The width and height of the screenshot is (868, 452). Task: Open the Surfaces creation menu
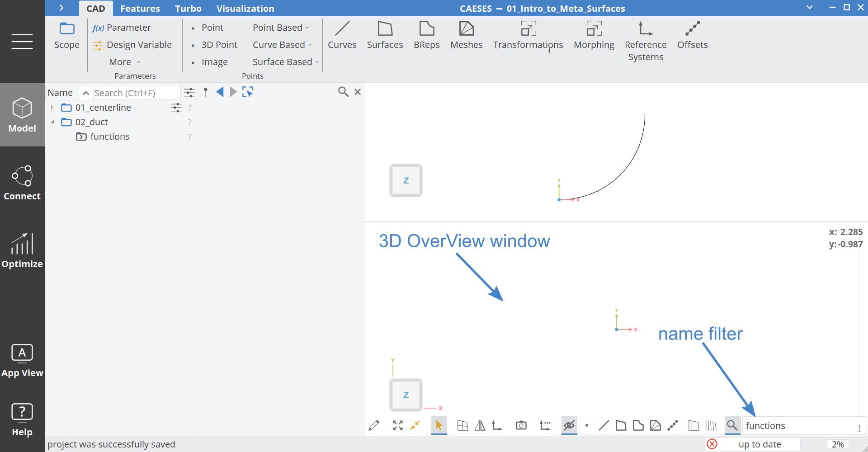385,35
